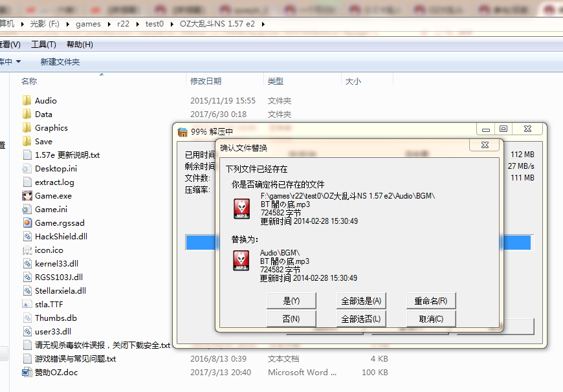
Task: Click the Save folder icon
Action: tap(27, 142)
